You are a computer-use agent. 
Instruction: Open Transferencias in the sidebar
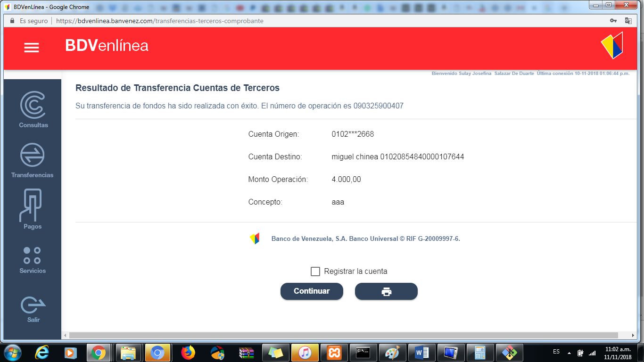(x=33, y=161)
